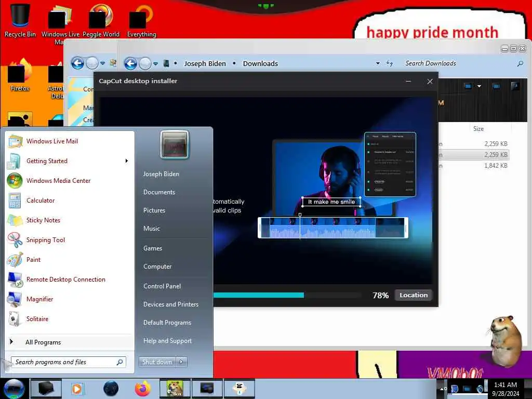Open the hamster Box taskbar item
532x399 pixels.
(175, 389)
